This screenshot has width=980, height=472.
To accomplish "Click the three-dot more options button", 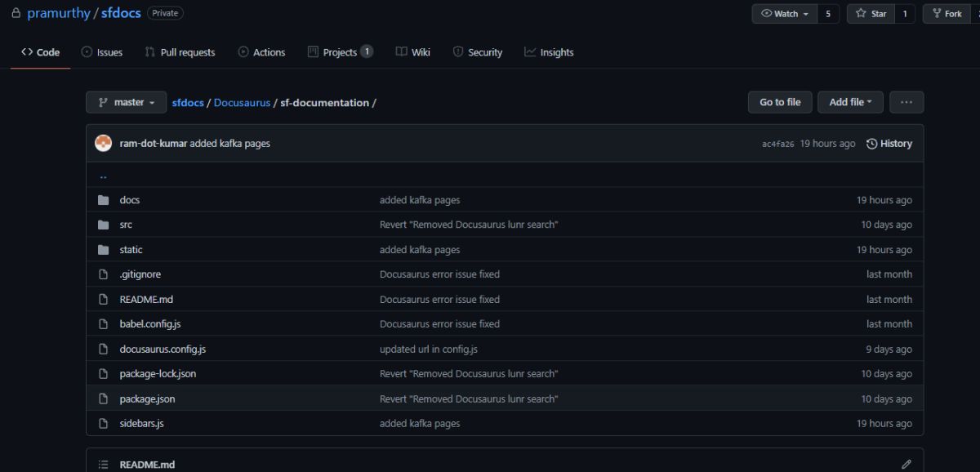I will tap(906, 102).
